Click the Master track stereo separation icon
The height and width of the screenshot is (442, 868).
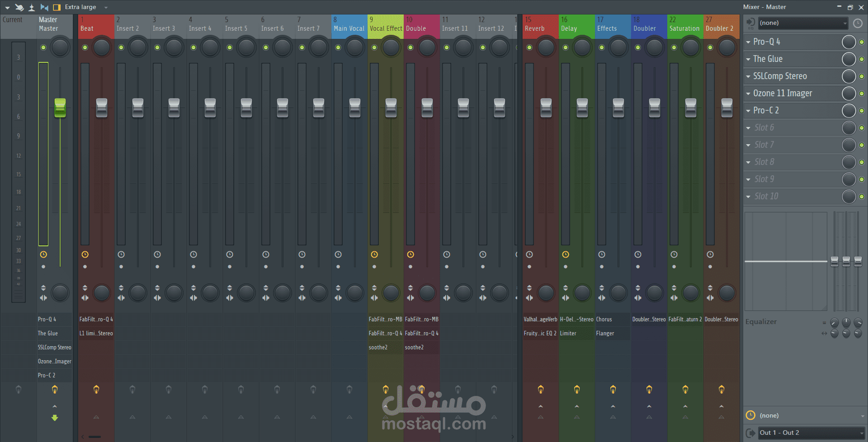pyautogui.click(x=43, y=298)
